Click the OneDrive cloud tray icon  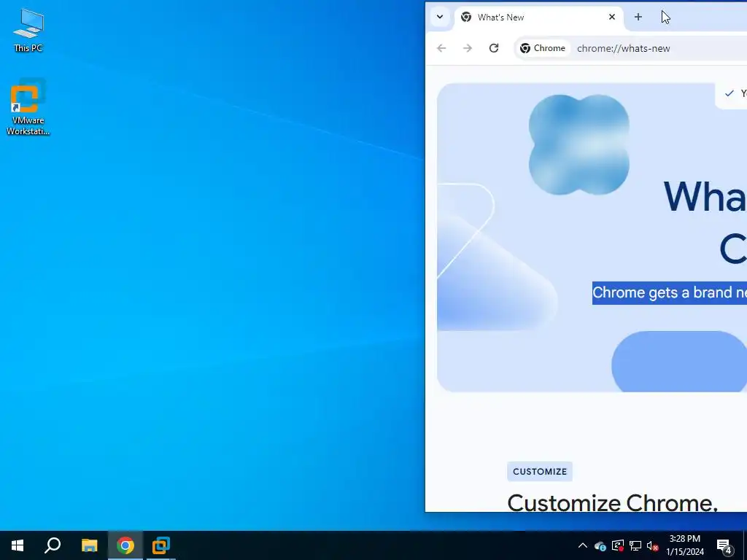[600, 545]
